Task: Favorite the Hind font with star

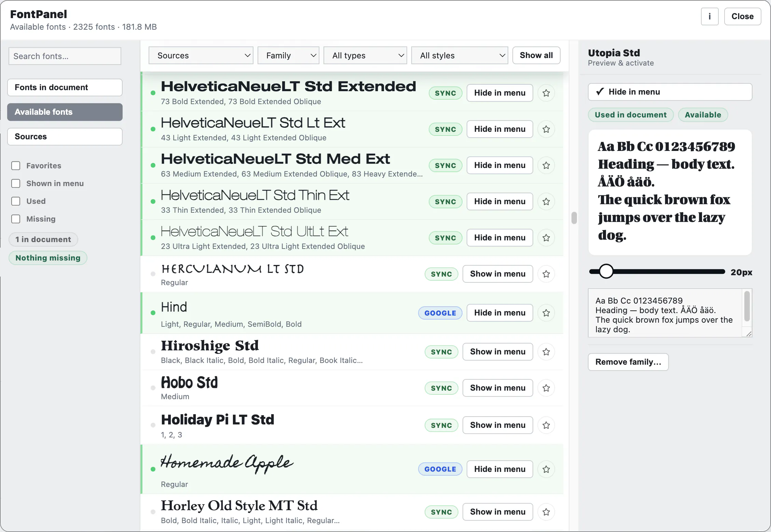Action: tap(546, 313)
